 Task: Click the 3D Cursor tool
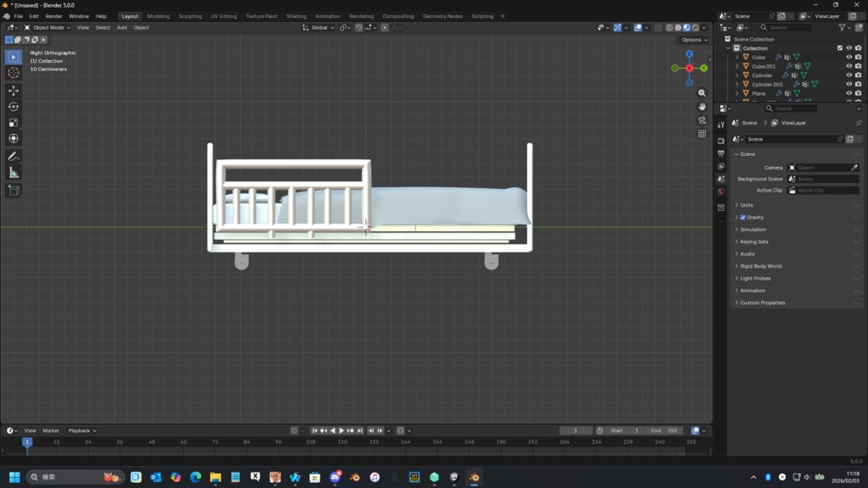14,73
